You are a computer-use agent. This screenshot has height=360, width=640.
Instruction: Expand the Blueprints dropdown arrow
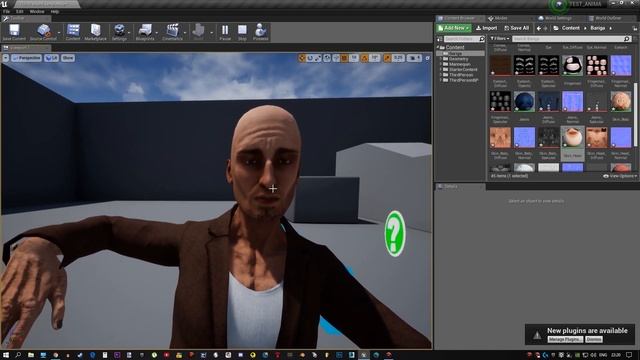click(157, 32)
